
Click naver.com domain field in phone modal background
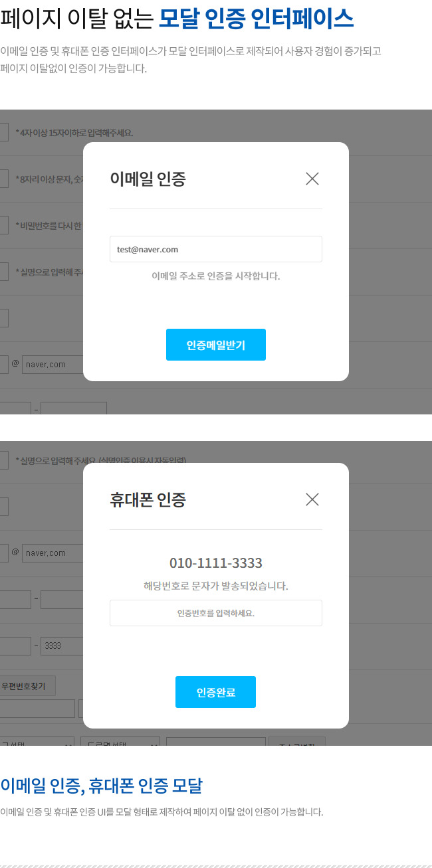(53, 553)
